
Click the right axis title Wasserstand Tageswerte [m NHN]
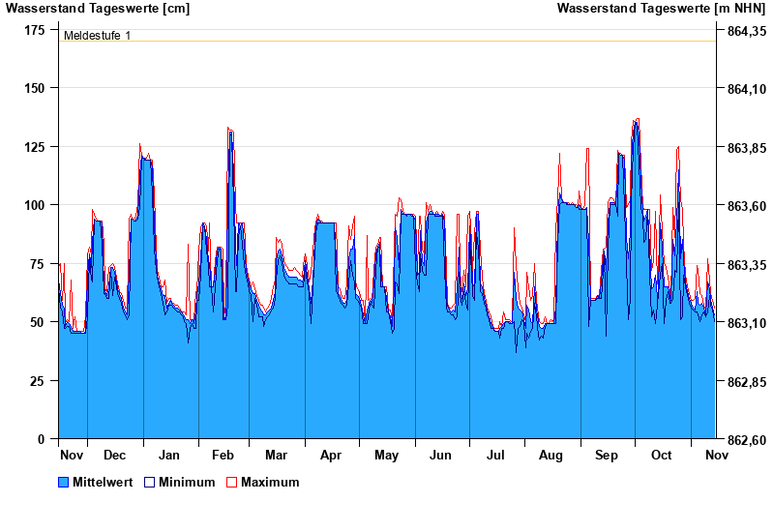point(662,9)
